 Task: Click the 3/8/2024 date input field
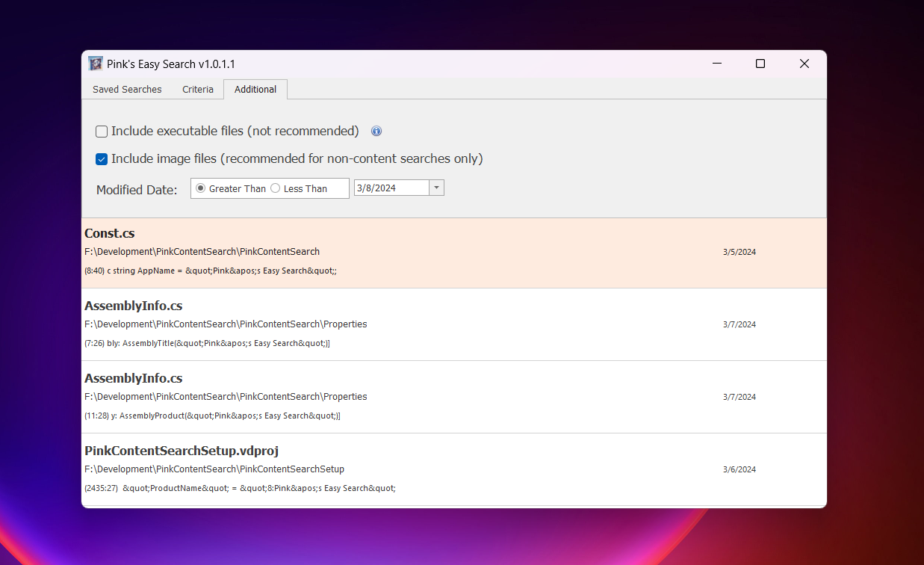(x=391, y=188)
